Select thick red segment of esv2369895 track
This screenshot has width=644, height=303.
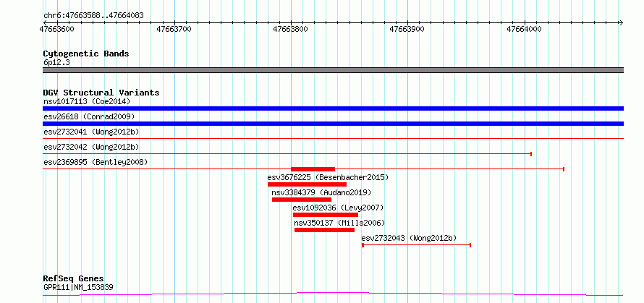(313, 169)
